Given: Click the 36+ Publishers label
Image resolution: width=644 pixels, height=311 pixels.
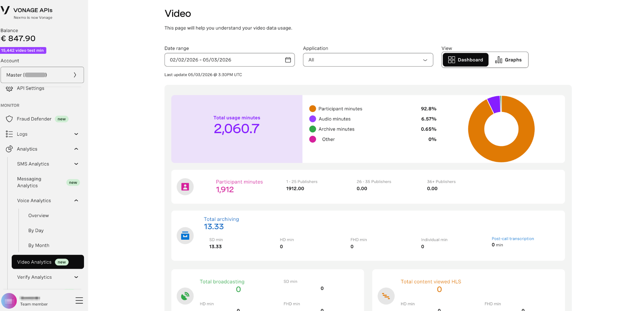Looking at the screenshot, I should [x=441, y=182].
